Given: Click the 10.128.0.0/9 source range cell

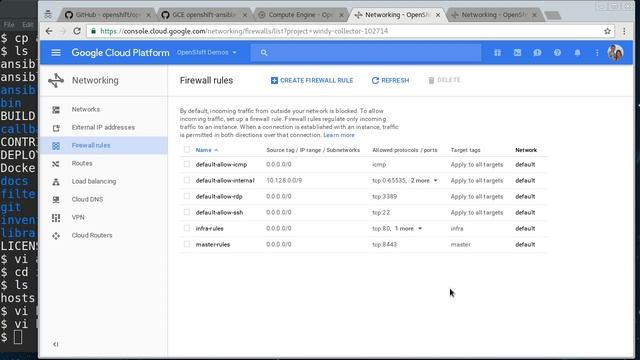Looking at the screenshot, I should click(284, 180).
